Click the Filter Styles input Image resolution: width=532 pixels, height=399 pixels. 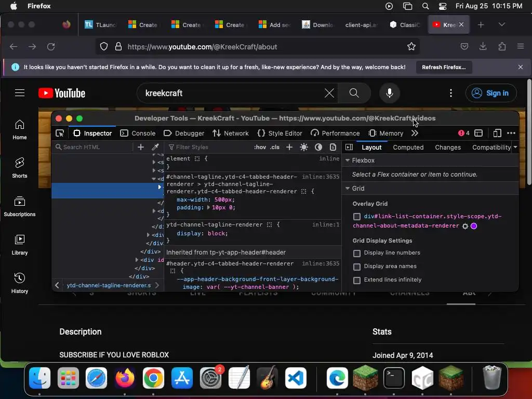coord(209,147)
